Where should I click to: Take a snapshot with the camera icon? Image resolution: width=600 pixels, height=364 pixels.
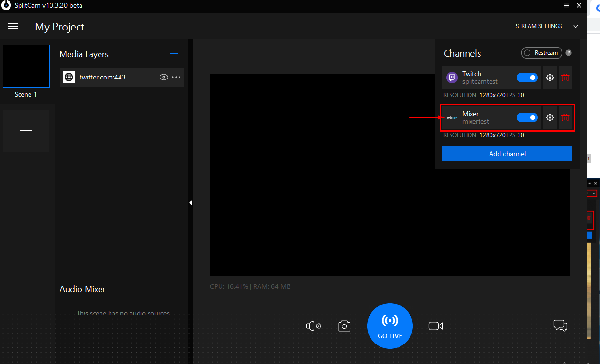tap(344, 325)
